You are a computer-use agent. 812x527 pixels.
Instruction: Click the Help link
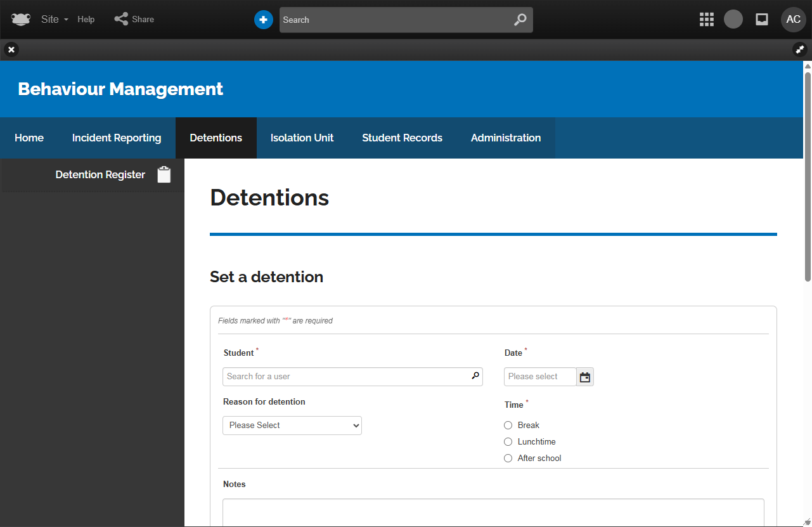(86, 20)
